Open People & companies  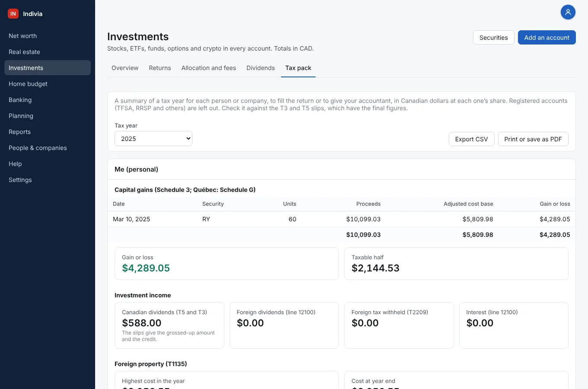point(48,148)
